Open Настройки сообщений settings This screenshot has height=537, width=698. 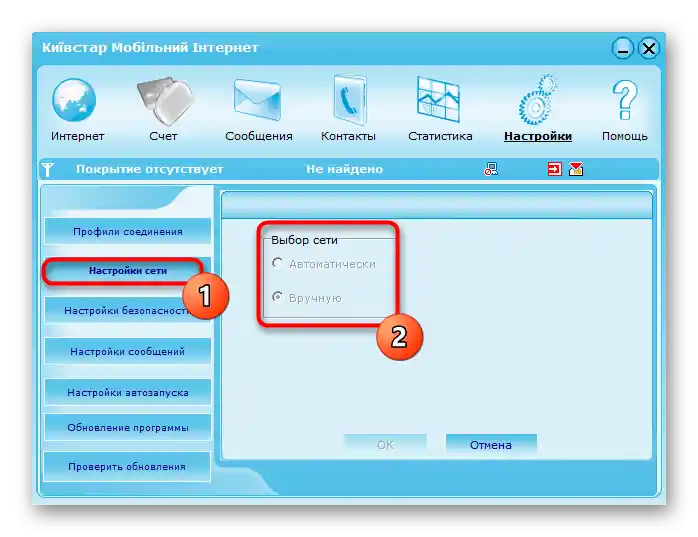(128, 351)
